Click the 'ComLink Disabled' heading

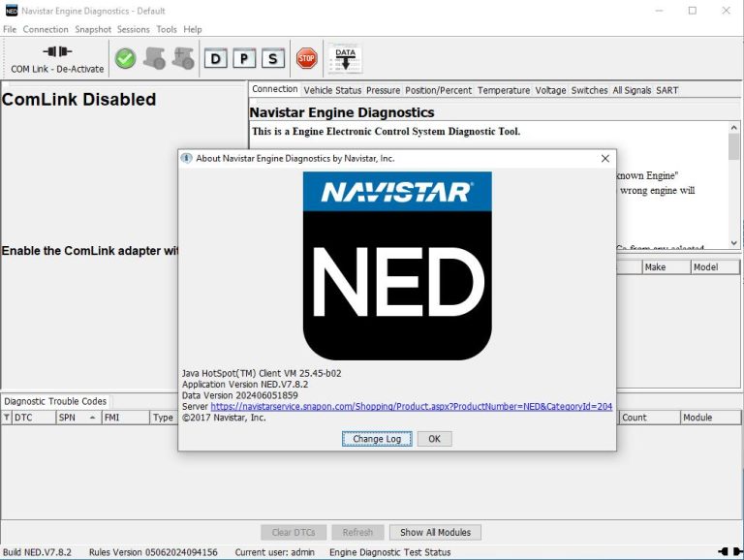click(x=78, y=100)
